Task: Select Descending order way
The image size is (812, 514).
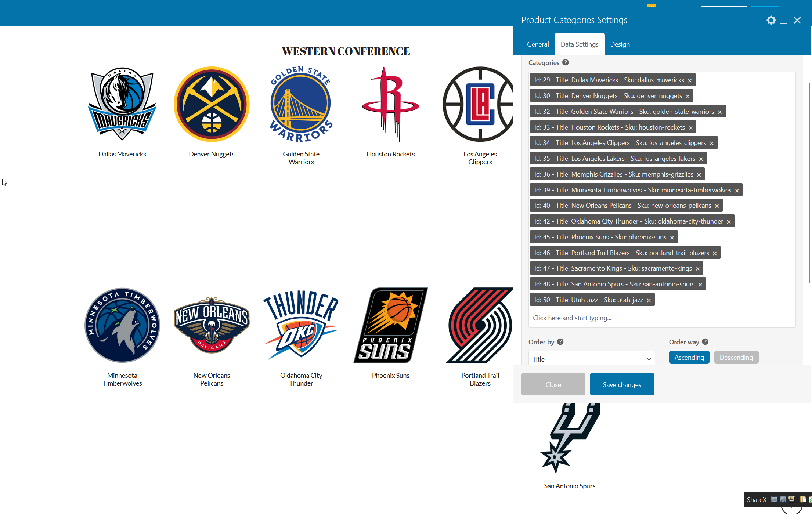Action: (736, 357)
